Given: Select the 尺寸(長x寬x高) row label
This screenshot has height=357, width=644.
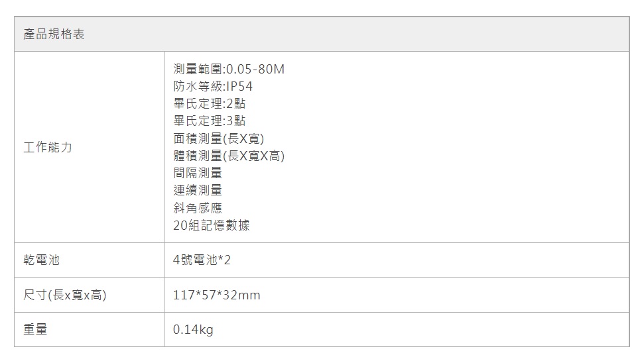Looking at the screenshot, I should pyautogui.click(x=65, y=295).
